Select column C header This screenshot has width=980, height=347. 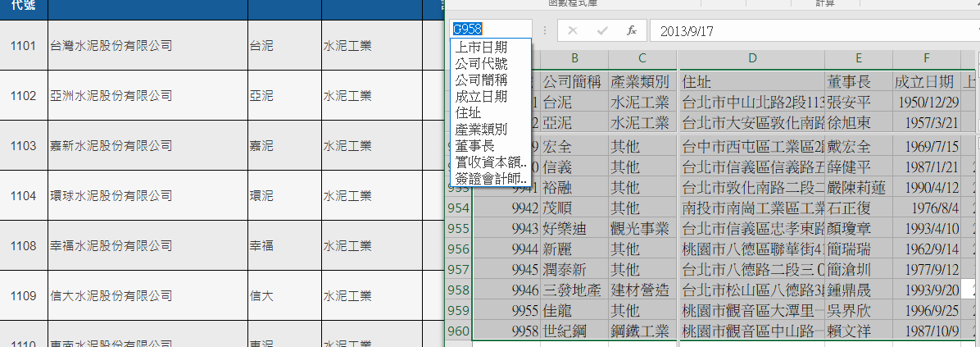(x=642, y=59)
